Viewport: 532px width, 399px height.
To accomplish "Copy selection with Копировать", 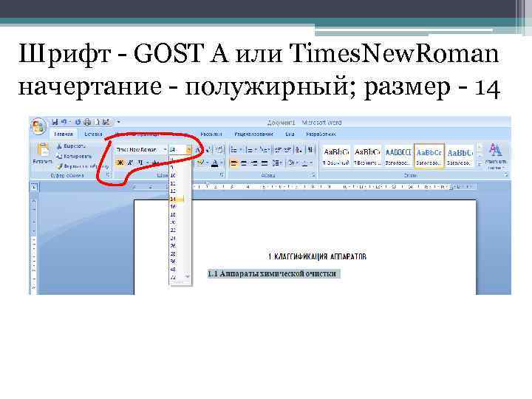I will tap(74, 156).
